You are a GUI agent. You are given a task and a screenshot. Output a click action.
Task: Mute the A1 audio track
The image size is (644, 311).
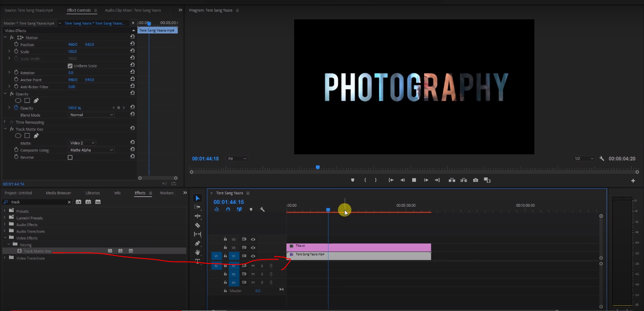[x=253, y=266]
